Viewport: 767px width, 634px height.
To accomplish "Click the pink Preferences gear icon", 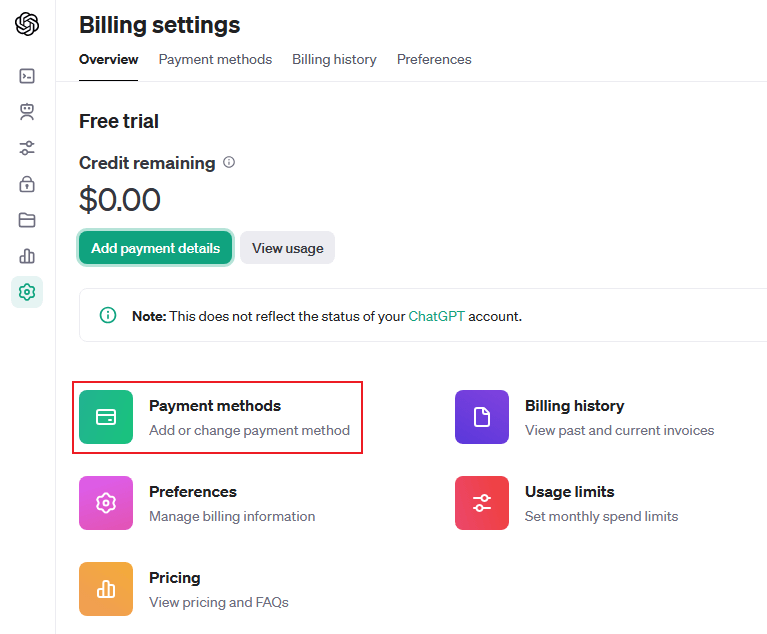I will (106, 503).
